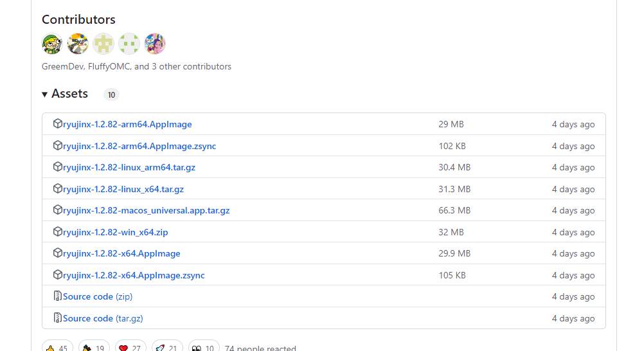Click package icon beside arm64.AppImage.zsync

57,145
